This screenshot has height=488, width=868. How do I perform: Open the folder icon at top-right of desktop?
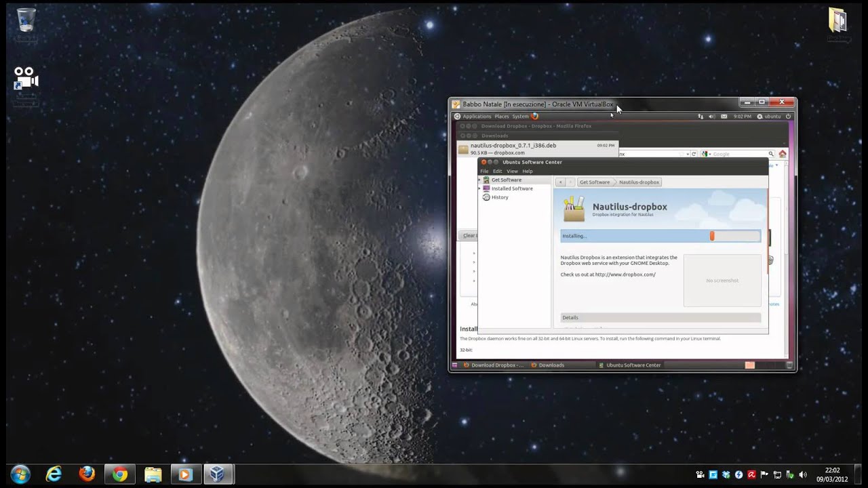tap(838, 20)
